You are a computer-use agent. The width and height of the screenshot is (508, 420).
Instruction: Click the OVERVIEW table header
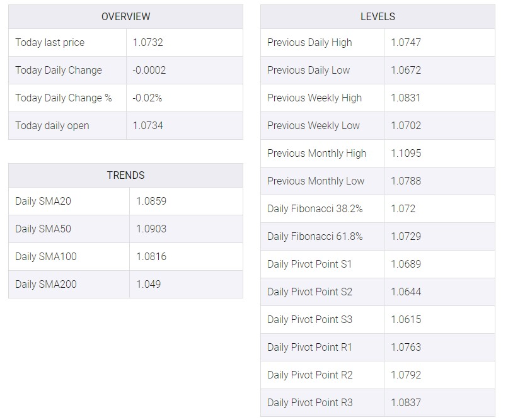[125, 16]
